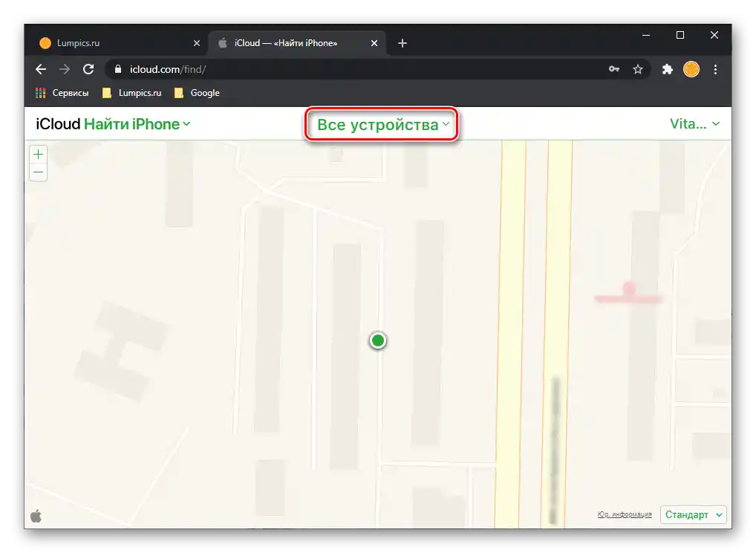756x553 pixels.
Task: Open saved passwords key icon
Action: pyautogui.click(x=613, y=69)
